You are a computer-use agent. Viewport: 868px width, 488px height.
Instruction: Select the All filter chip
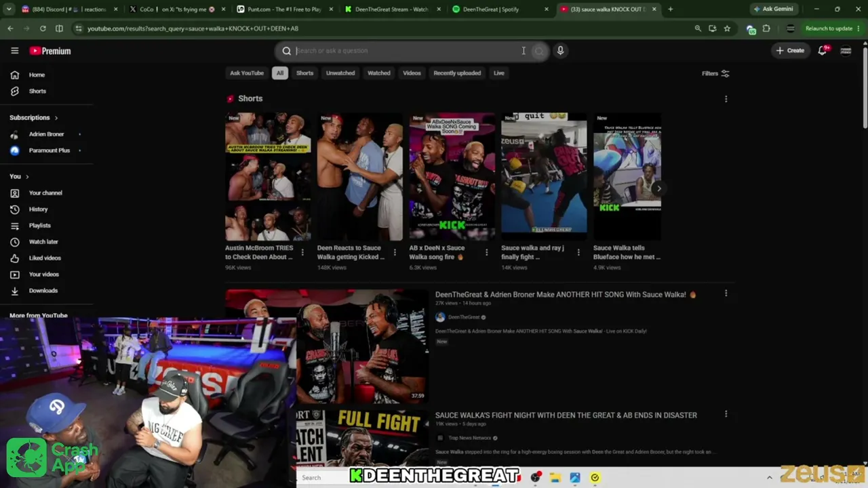pos(279,73)
